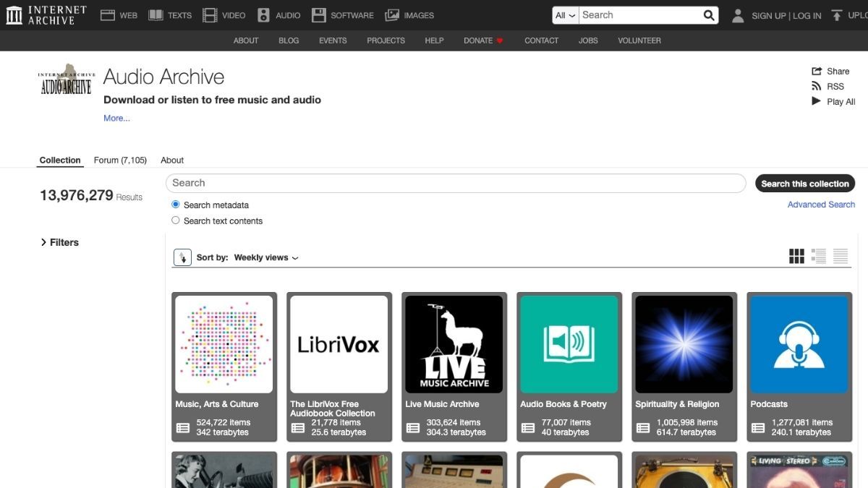Open CONTACT in the navigation bar
This screenshot has height=488, width=868.
[x=541, y=40]
